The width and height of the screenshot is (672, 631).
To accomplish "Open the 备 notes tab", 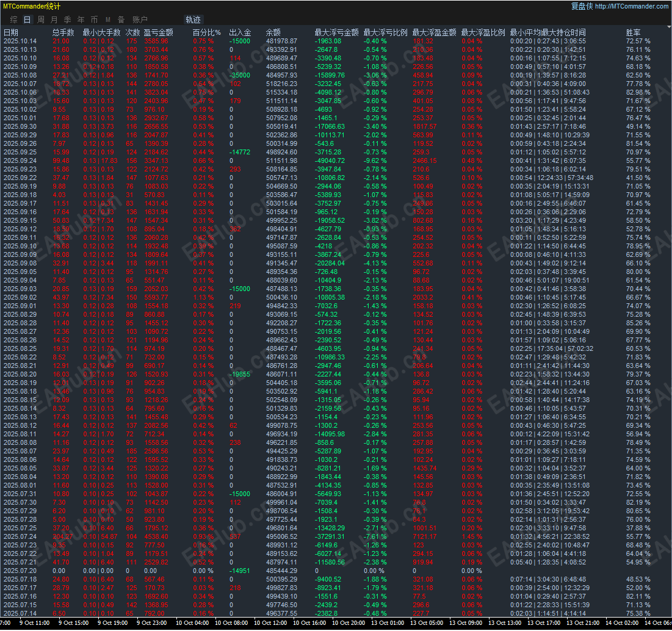I will (x=121, y=20).
